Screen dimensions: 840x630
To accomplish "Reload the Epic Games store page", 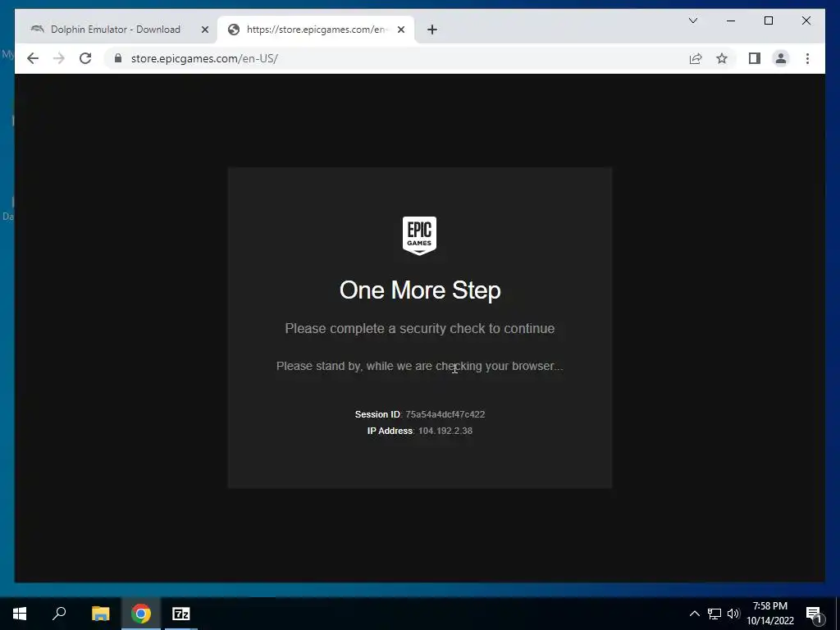I will pyautogui.click(x=85, y=58).
